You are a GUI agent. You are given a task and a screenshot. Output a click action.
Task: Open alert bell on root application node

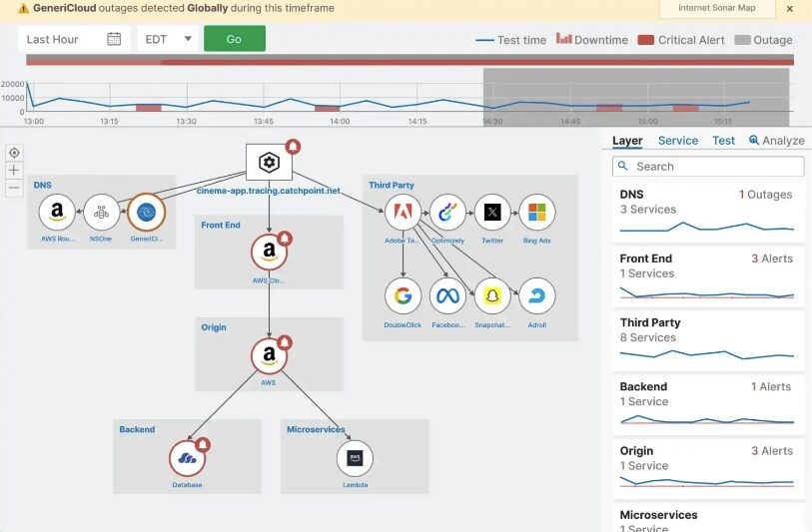tap(293, 147)
